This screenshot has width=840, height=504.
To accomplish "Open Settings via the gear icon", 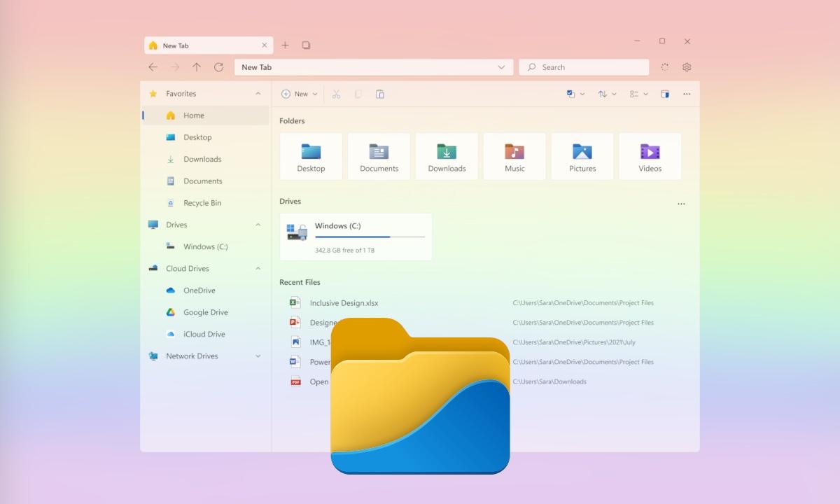I will pos(686,66).
